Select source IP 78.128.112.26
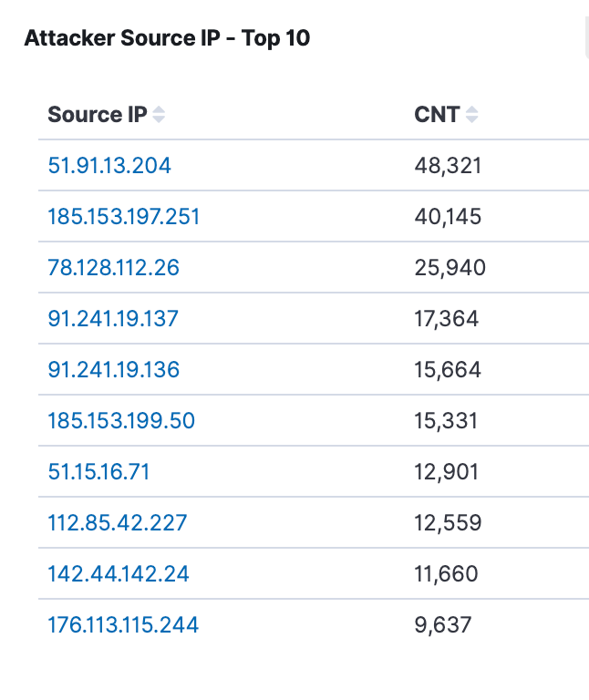 coord(113,268)
